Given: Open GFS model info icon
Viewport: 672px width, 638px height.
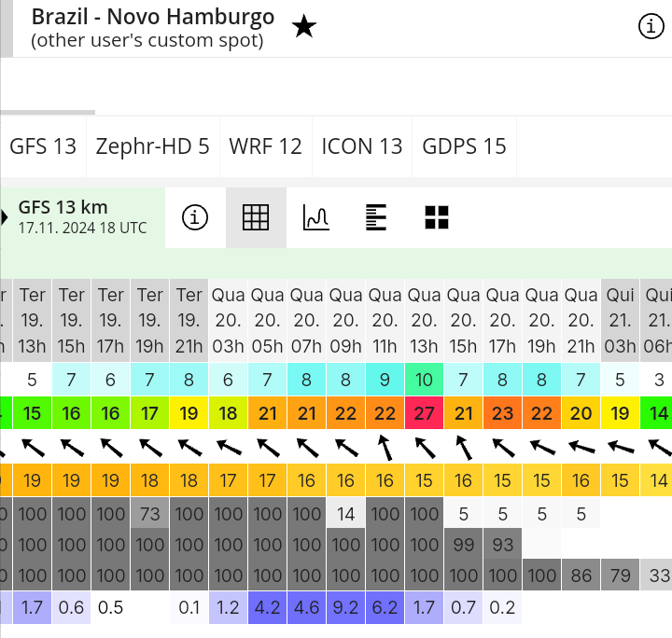Looking at the screenshot, I should [x=195, y=217].
